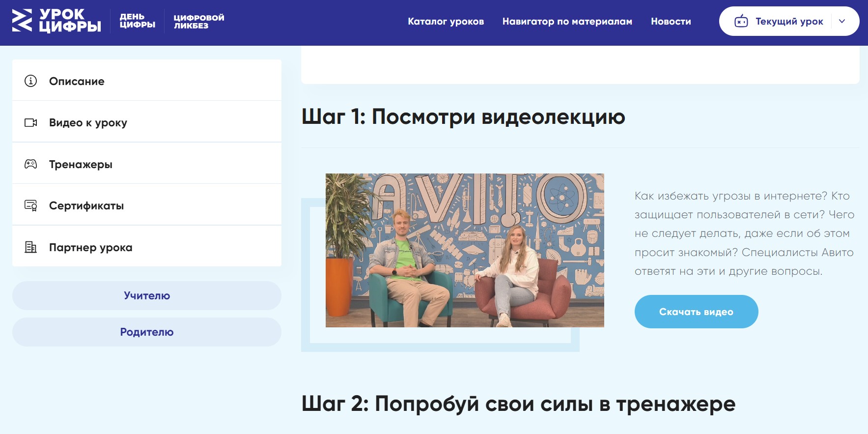Click the Скачать видео button
This screenshot has width=868, height=434.
(x=696, y=312)
